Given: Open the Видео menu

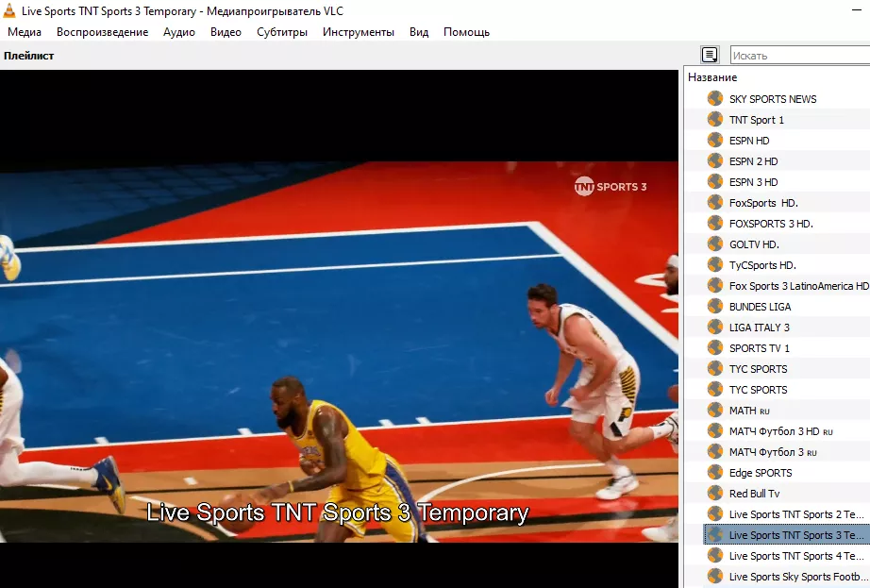Looking at the screenshot, I should 226,32.
